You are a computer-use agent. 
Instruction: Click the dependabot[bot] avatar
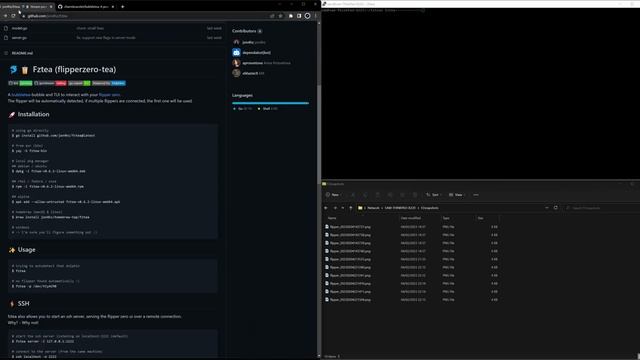[236, 52]
